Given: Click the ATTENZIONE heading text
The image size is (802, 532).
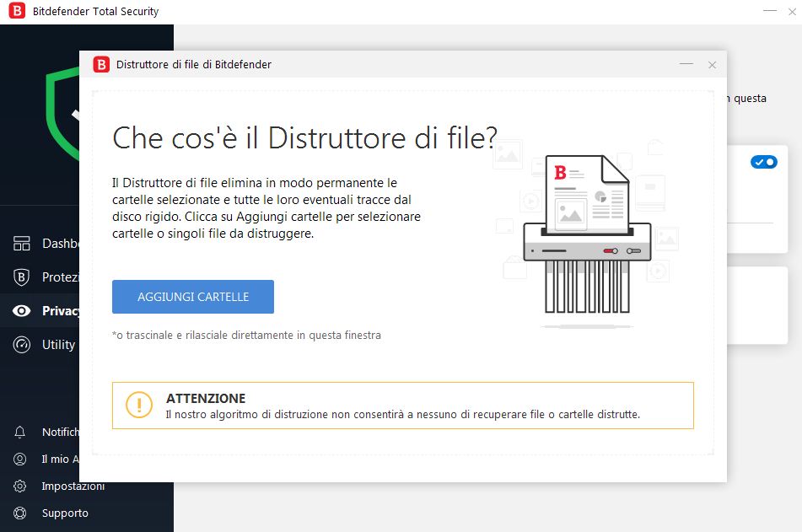Looking at the screenshot, I should (206, 398).
